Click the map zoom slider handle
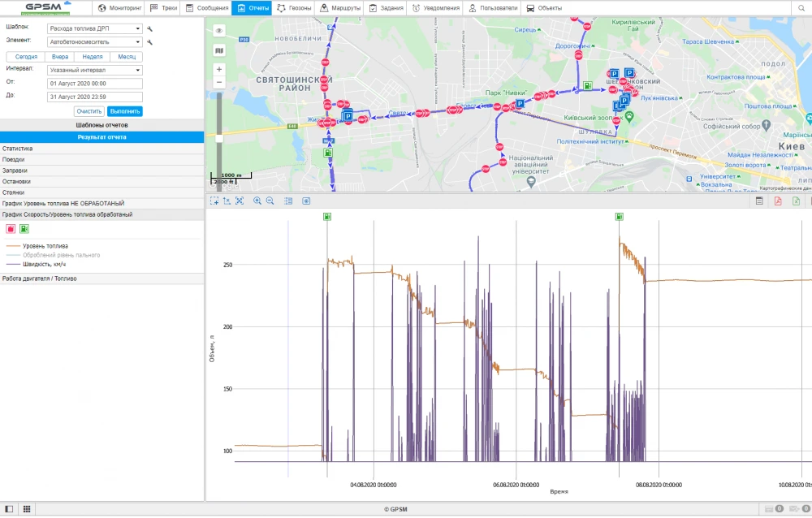This screenshot has width=812, height=518. (218, 138)
